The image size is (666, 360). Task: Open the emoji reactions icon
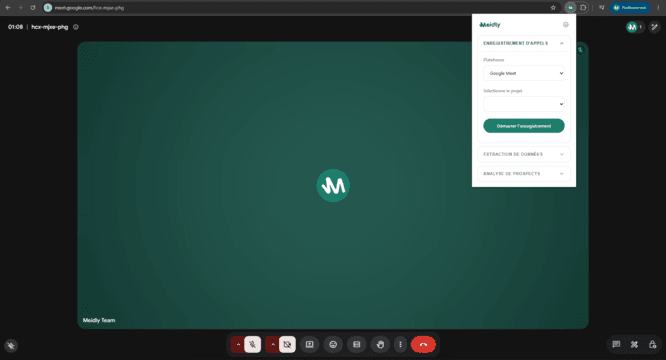coord(333,344)
